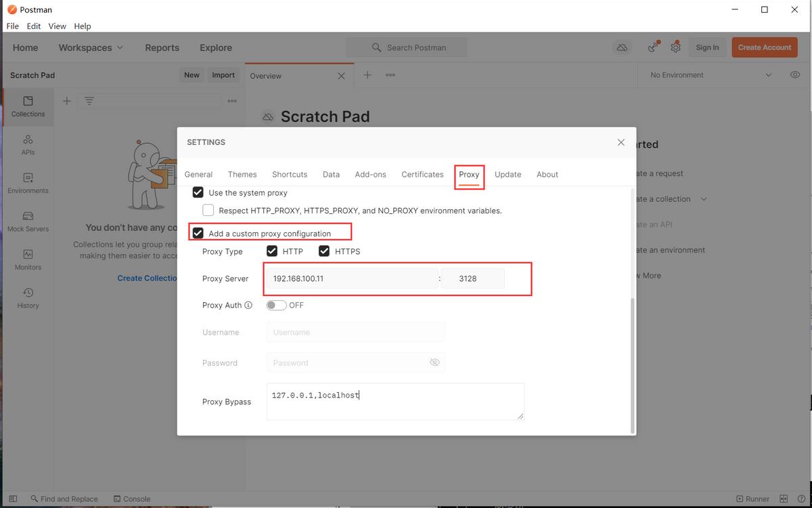Click the Search Postman field
This screenshot has width=812, height=508.
[406, 47]
